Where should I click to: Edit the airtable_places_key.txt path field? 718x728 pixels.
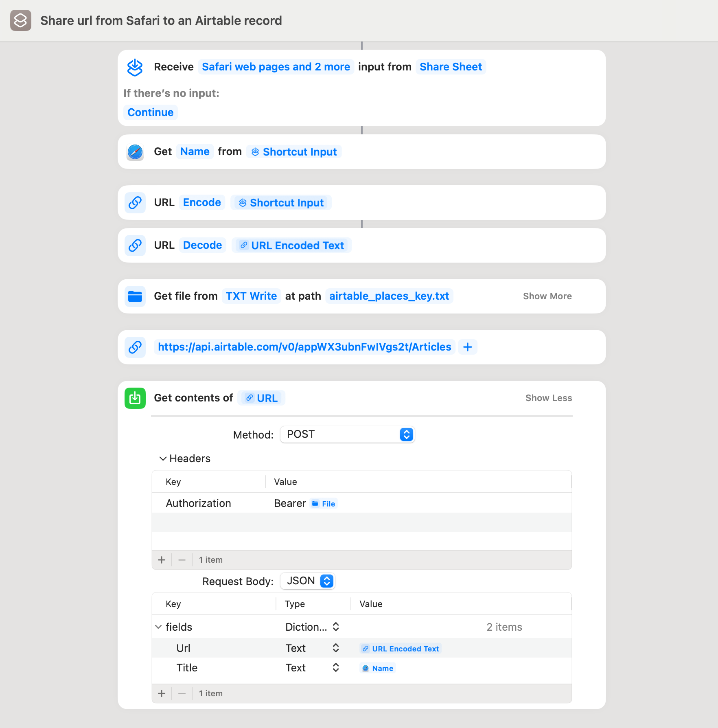coord(389,296)
